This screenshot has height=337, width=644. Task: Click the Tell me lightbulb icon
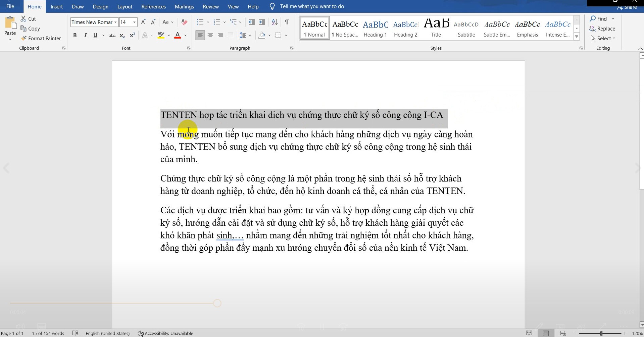click(272, 6)
